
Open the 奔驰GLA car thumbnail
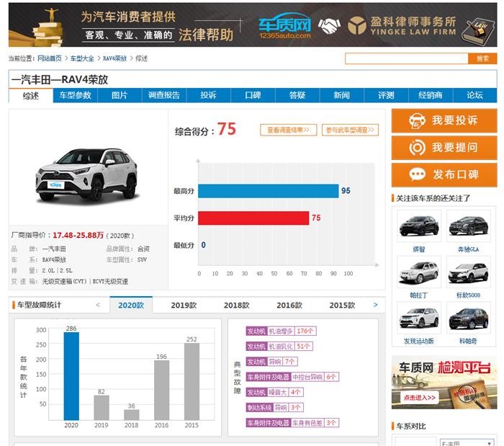(468, 226)
